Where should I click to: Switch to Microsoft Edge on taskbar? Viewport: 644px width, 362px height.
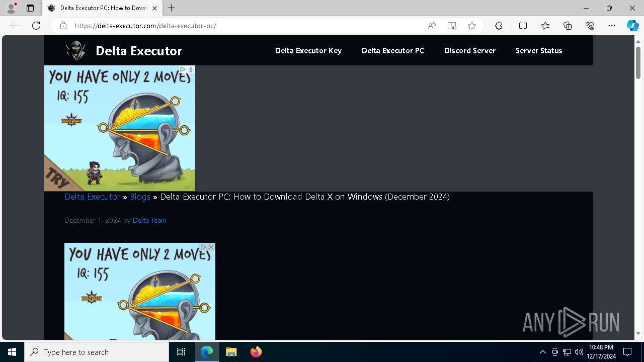point(207,352)
